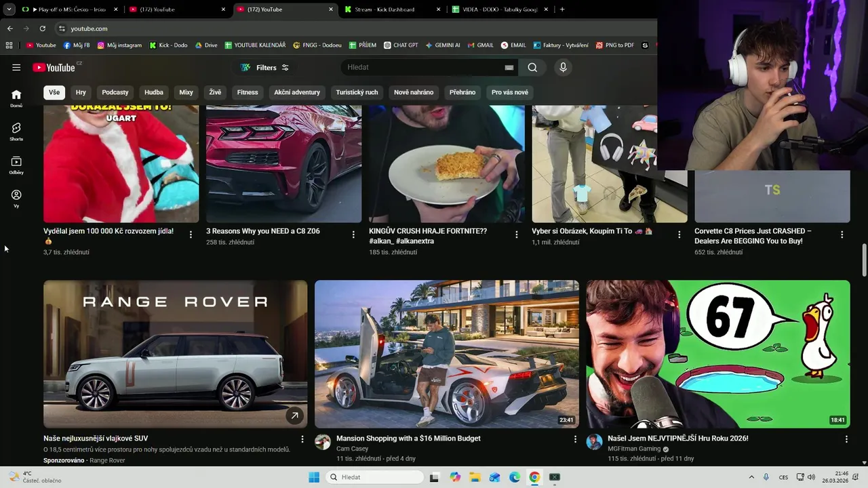Image resolution: width=868 pixels, height=488 pixels.
Task: Open Odběry subscriptions in sidebar
Action: [x=16, y=165]
